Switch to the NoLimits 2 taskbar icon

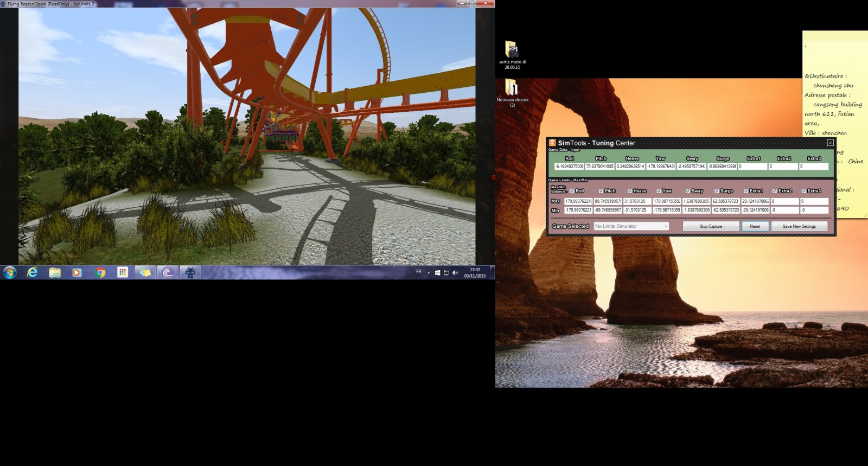[190, 272]
